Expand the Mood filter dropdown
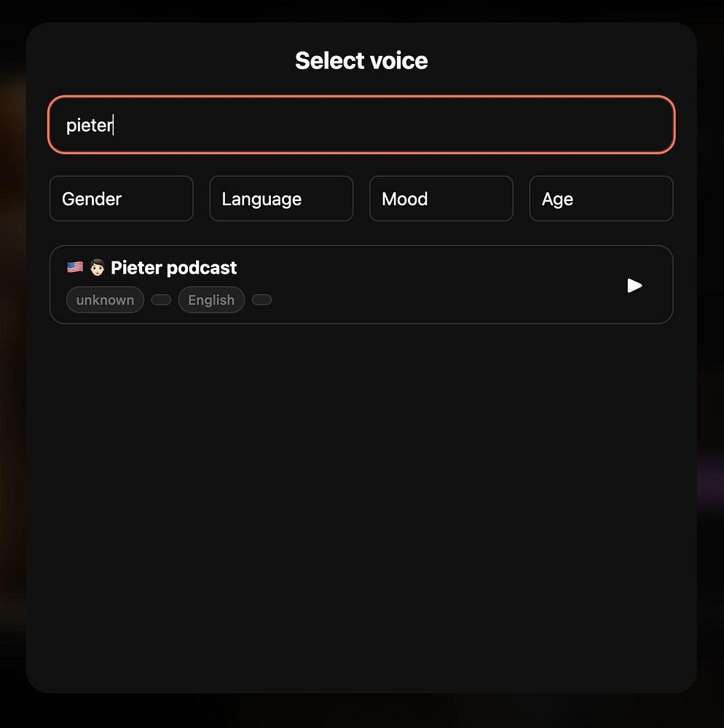The width and height of the screenshot is (724, 728). click(x=441, y=199)
